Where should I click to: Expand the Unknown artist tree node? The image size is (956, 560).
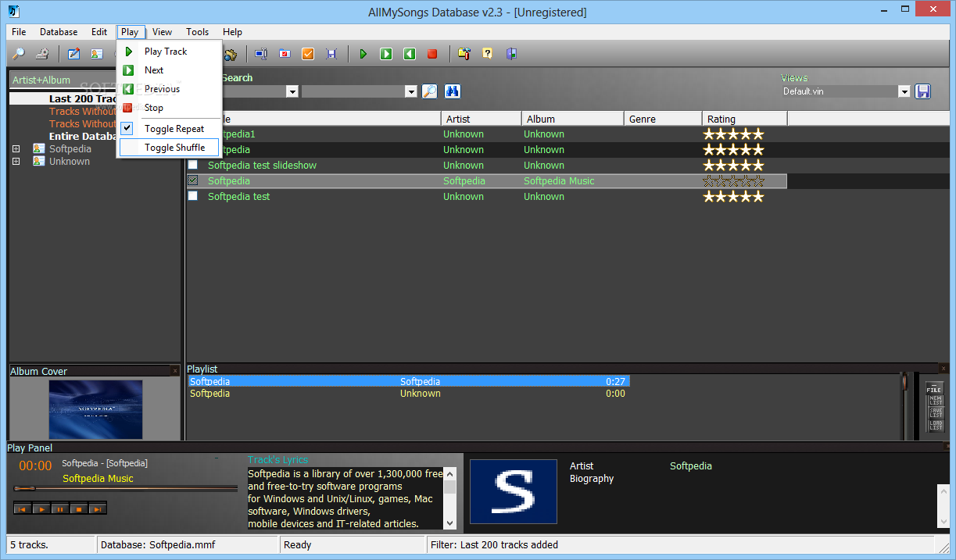pos(16,161)
